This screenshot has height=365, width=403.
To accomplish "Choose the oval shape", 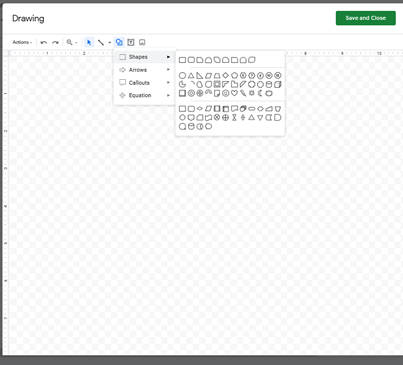I will (x=182, y=76).
